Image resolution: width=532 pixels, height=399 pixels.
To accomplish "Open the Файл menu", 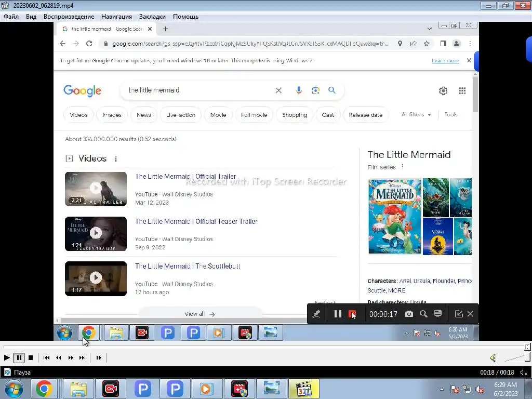I will (11, 17).
